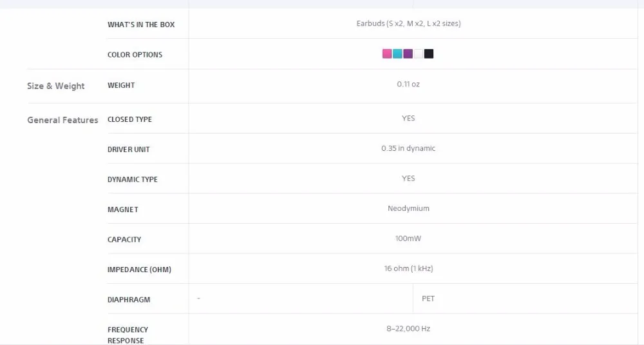Select the cyan blue color swatch
This screenshot has width=644, height=345.
click(397, 54)
